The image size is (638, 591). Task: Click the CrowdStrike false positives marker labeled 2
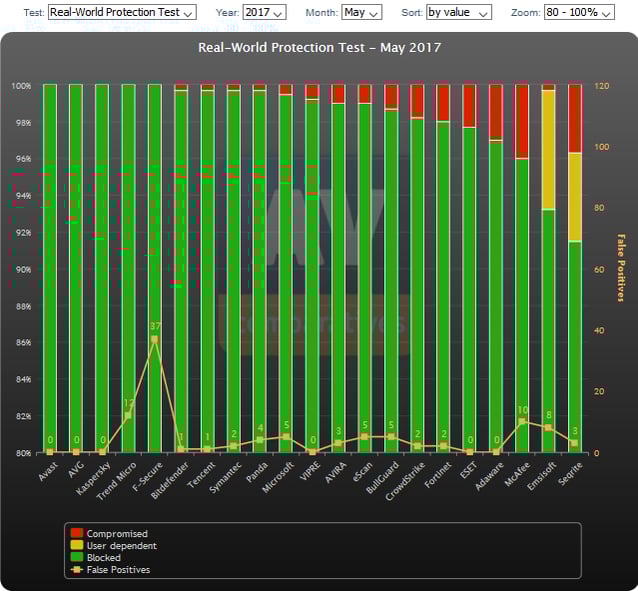coord(417,446)
